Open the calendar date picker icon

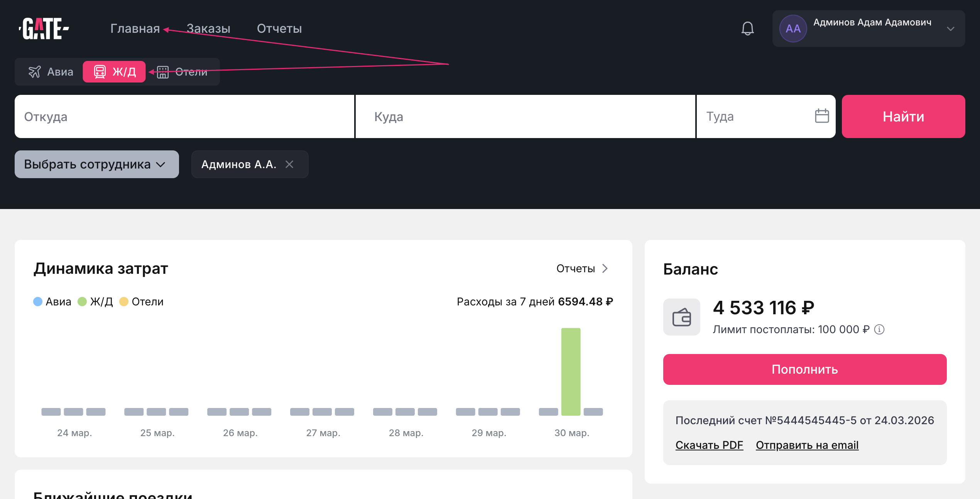click(x=821, y=116)
